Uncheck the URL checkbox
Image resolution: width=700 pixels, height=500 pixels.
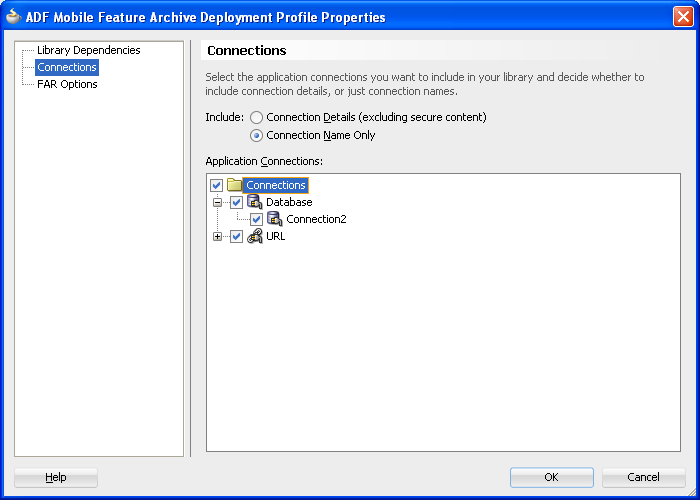(x=237, y=237)
